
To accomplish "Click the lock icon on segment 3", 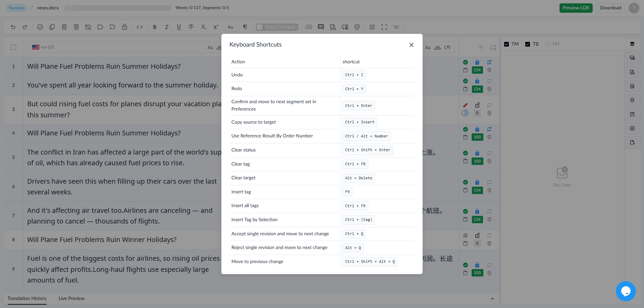I will [477, 105].
